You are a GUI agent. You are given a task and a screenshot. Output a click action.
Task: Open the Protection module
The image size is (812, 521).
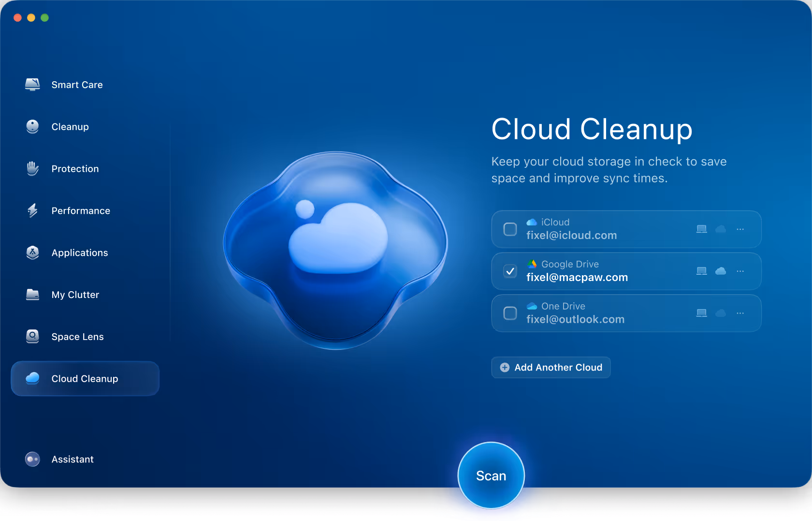coord(85,169)
